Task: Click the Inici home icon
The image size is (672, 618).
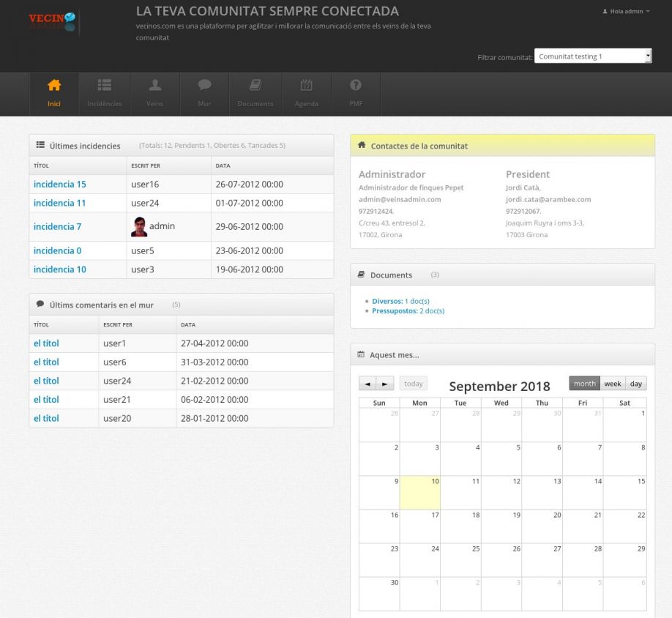Action: (x=54, y=86)
